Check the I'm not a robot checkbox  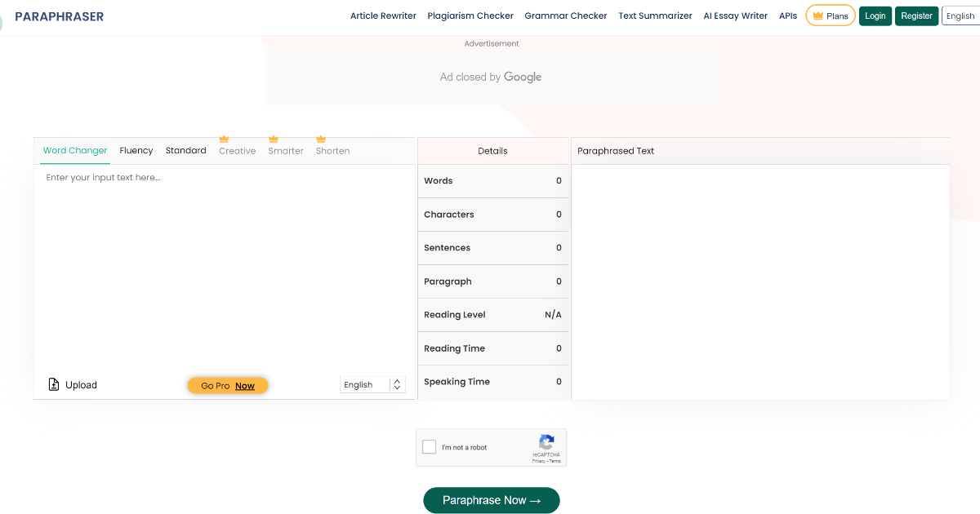click(429, 446)
